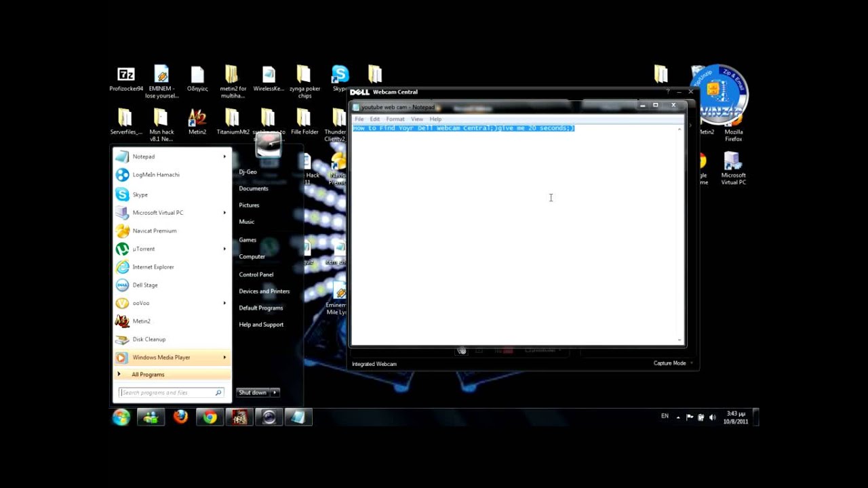Open Dell Stage from Start menu
This screenshot has width=868, height=488.
click(x=172, y=285)
